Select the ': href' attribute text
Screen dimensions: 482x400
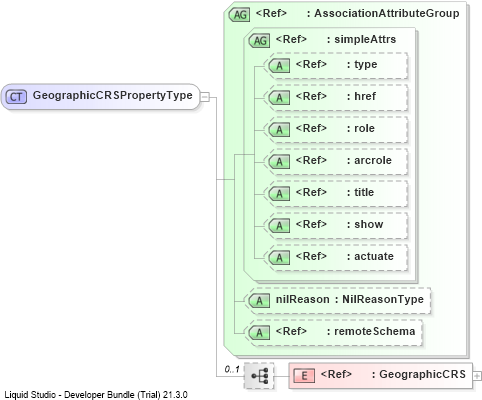(361, 96)
